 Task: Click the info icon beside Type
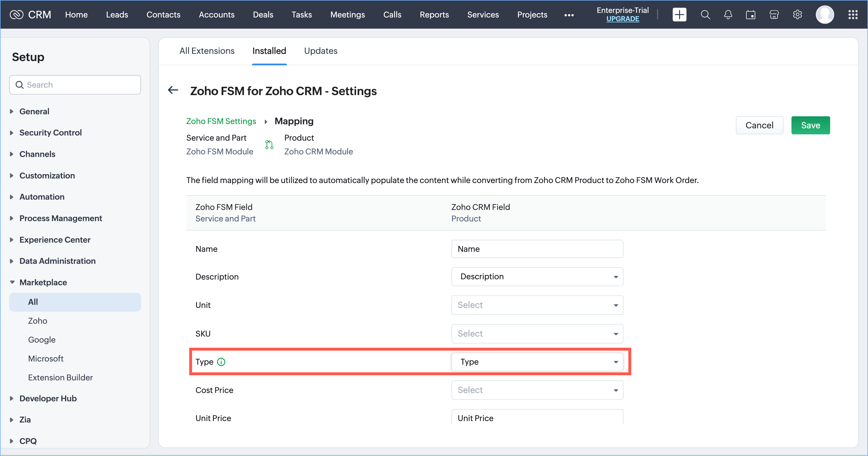tap(221, 362)
